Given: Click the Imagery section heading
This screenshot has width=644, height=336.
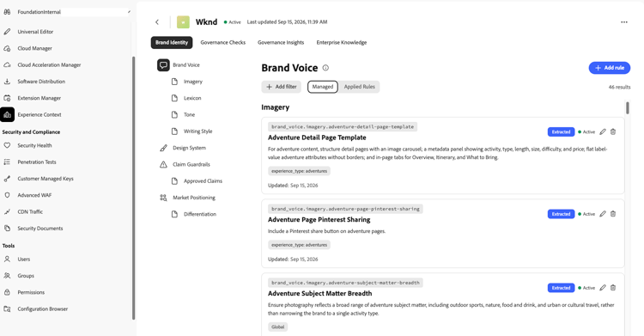Looking at the screenshot, I should [275, 107].
